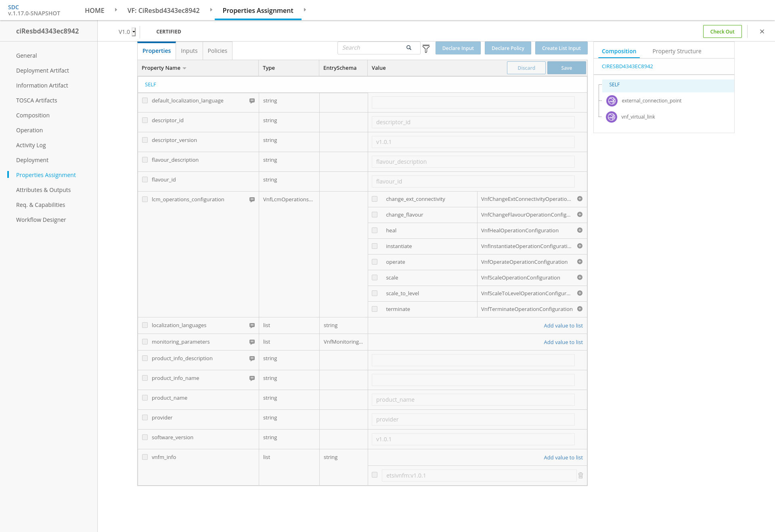Screen dimensions: 775x532
Task: Open breadcrumb arrow after HOME
Action: click(116, 10)
